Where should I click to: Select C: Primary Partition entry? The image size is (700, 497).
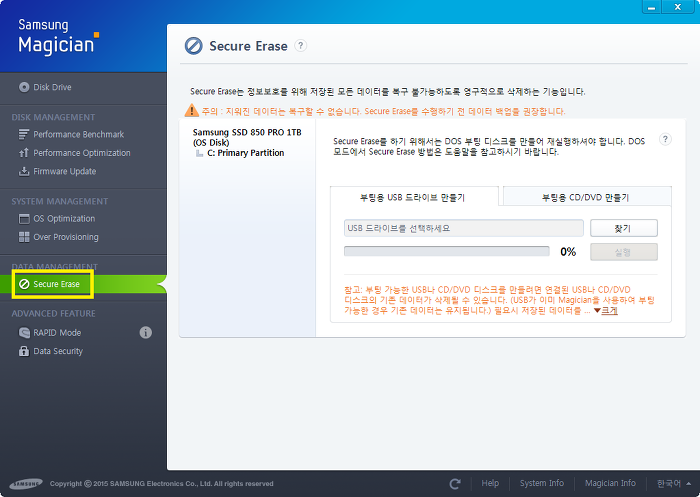[245, 153]
